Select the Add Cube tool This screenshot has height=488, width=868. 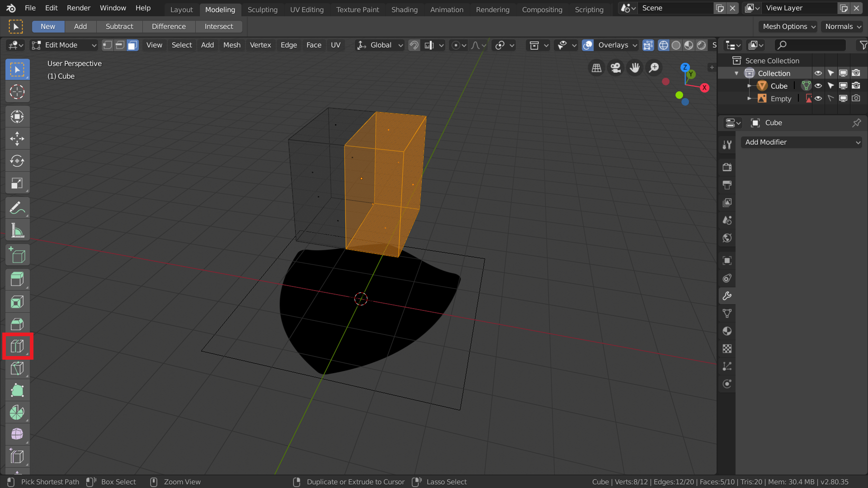(x=17, y=255)
